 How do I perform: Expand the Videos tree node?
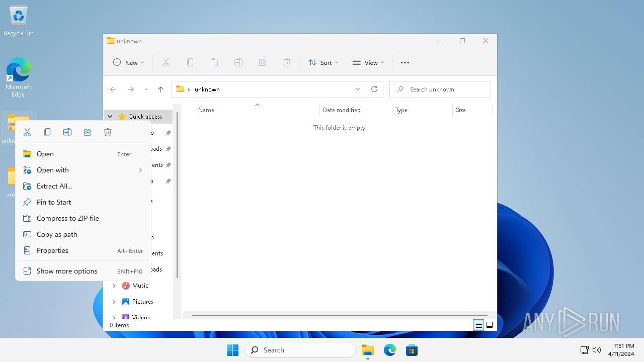114,317
